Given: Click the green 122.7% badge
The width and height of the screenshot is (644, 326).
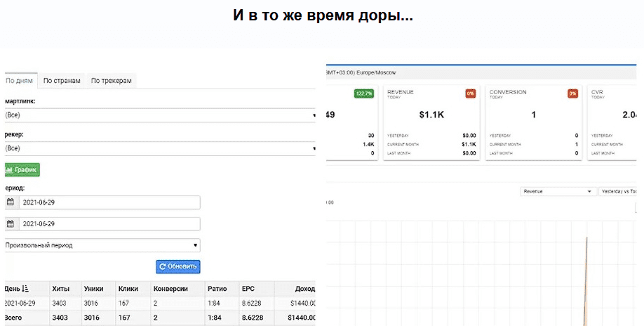Looking at the screenshot, I should (x=364, y=93).
